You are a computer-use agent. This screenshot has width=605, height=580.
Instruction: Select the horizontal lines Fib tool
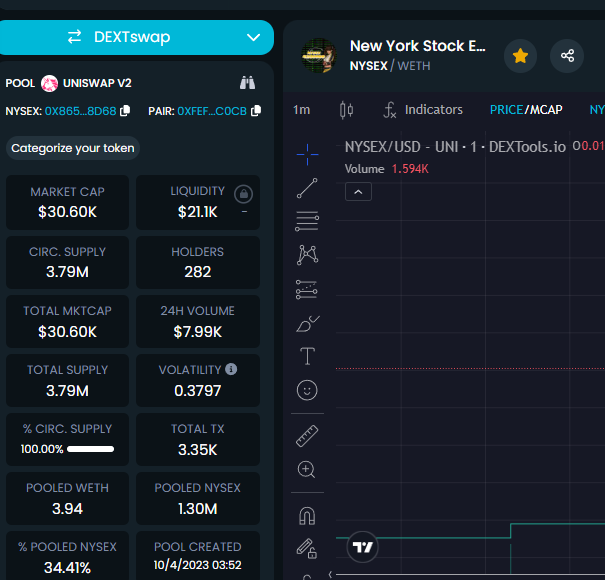click(307, 221)
